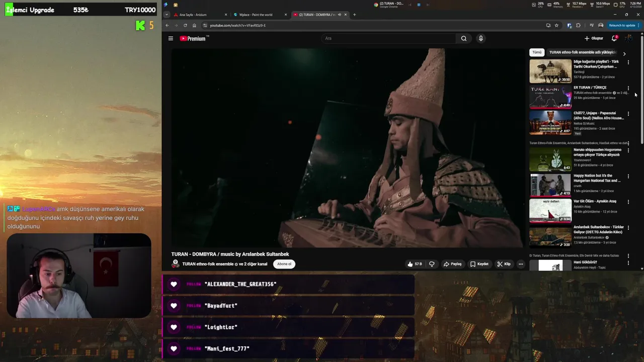Skip to previous track in top overlay
Screen dimensions: 644x362
pos(411,5)
